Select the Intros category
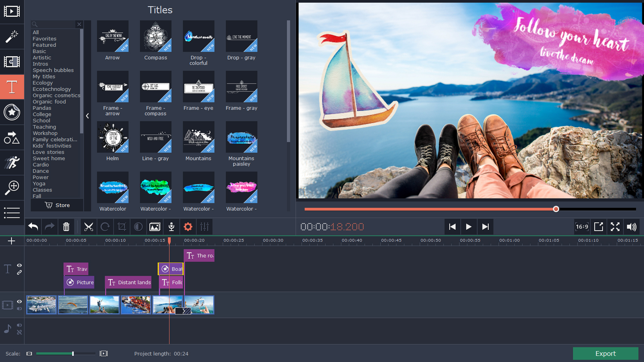 [40, 64]
